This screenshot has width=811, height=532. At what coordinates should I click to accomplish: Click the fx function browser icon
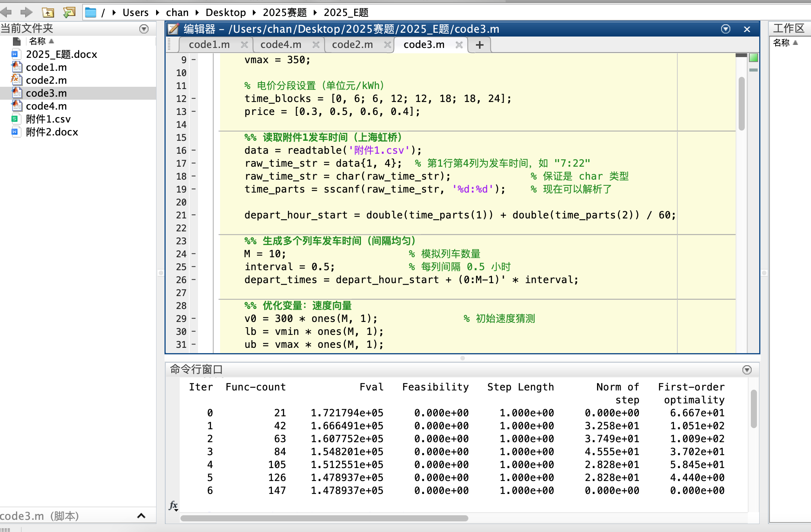click(x=173, y=506)
